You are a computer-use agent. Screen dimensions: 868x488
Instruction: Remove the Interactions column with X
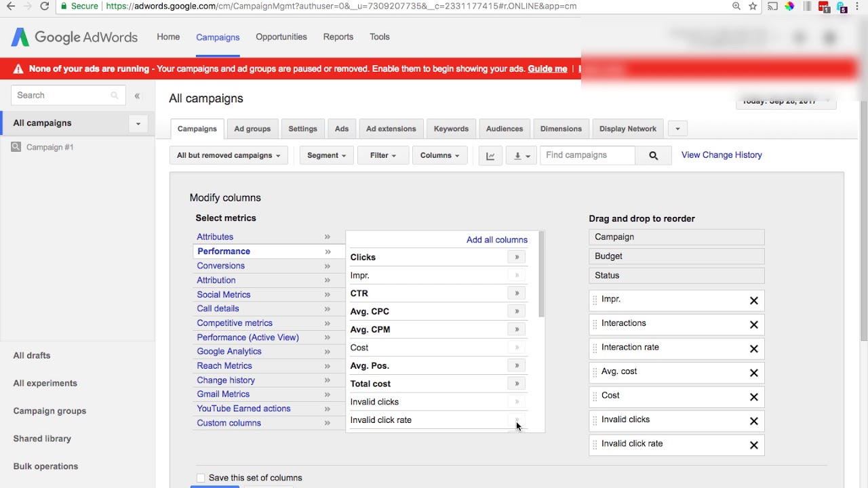tap(753, 325)
